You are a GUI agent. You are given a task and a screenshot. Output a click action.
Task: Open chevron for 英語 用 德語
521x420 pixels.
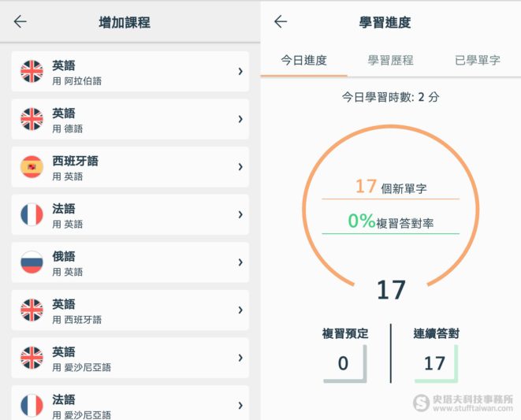click(x=240, y=119)
